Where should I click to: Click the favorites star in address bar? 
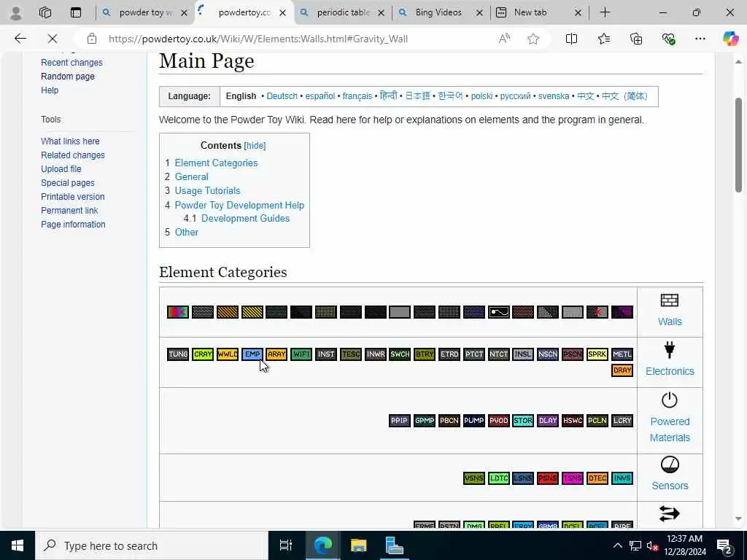(x=533, y=39)
